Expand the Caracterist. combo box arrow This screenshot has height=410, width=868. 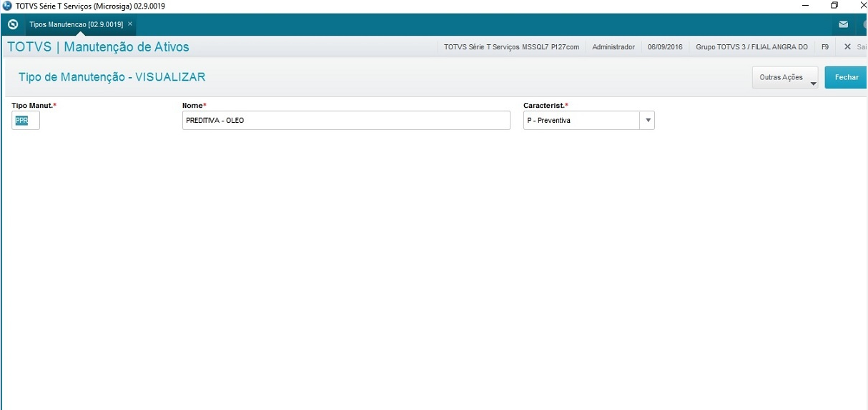pyautogui.click(x=648, y=121)
